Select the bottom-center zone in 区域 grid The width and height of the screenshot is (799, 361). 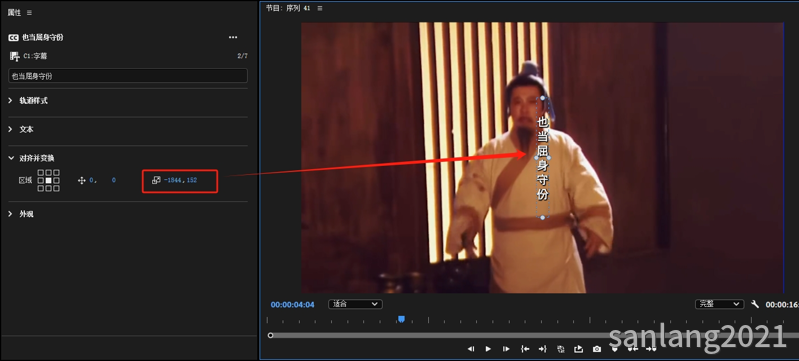[48, 188]
